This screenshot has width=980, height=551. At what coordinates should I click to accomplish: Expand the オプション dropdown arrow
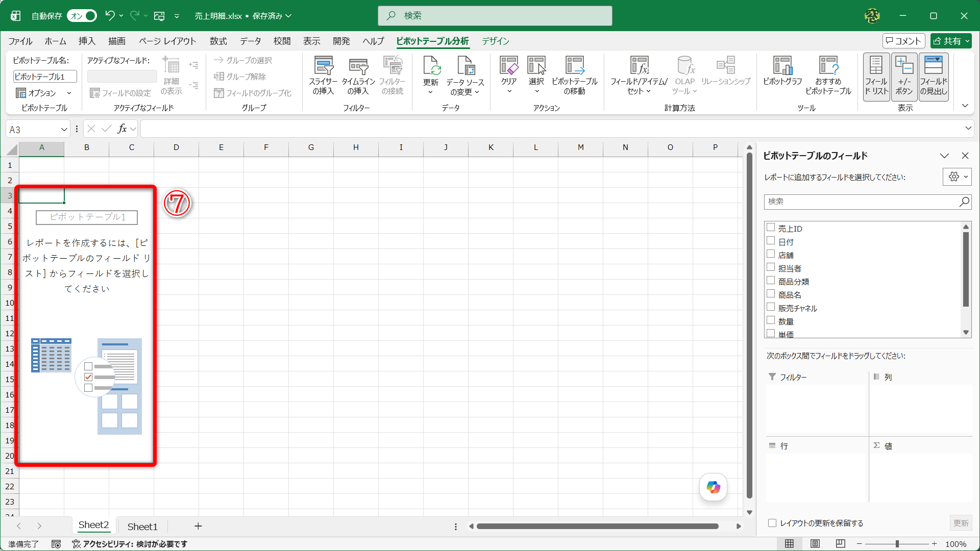pyautogui.click(x=69, y=93)
